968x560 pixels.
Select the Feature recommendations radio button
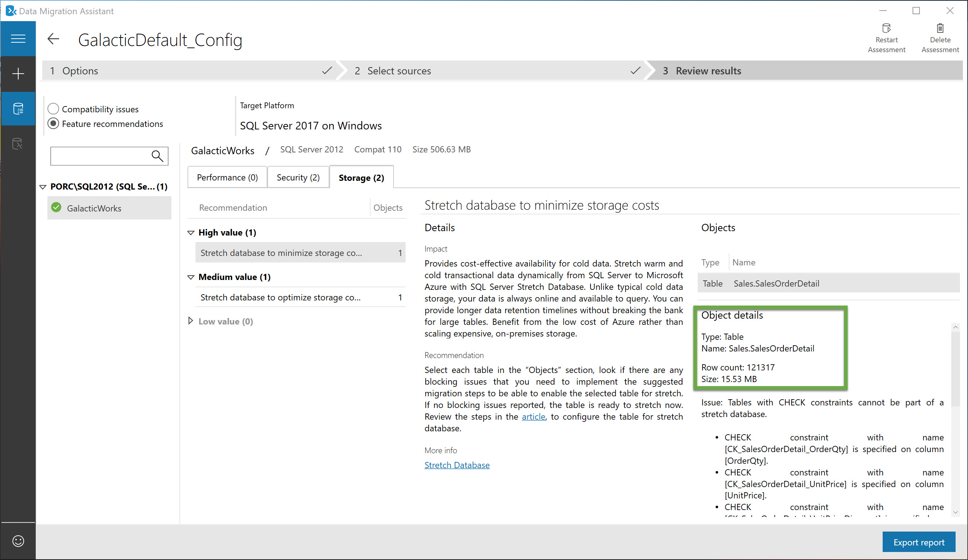pos(53,123)
